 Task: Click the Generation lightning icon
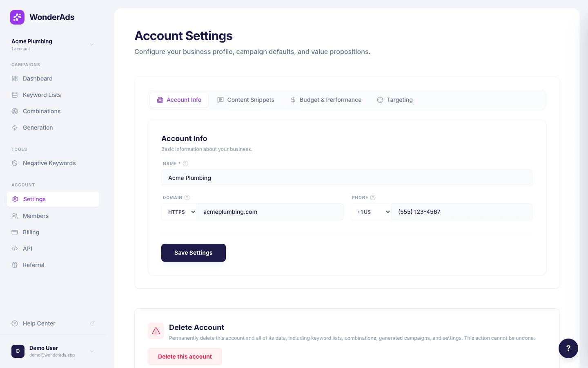(15, 128)
